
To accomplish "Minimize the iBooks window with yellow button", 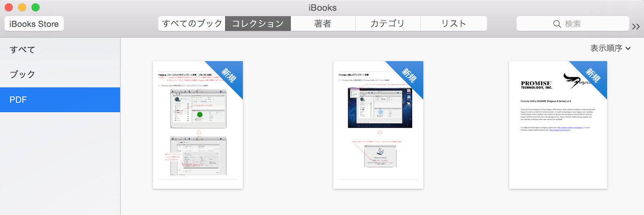I will (22, 7).
